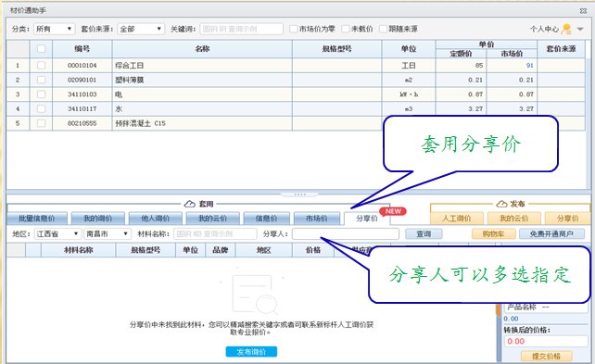The height and width of the screenshot is (364, 595).
Task: Check the box for row 水
Action: coord(41,108)
